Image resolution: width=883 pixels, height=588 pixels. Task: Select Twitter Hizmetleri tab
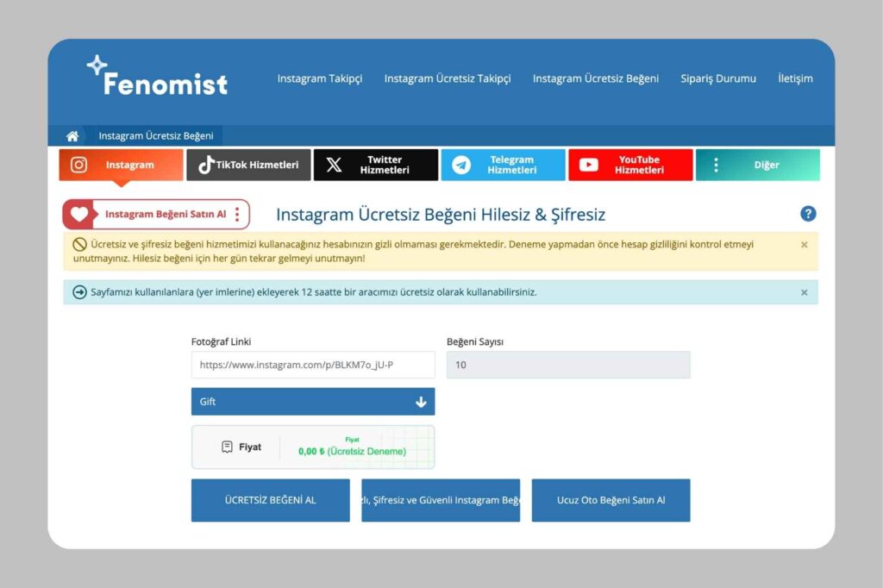pyautogui.click(x=376, y=165)
